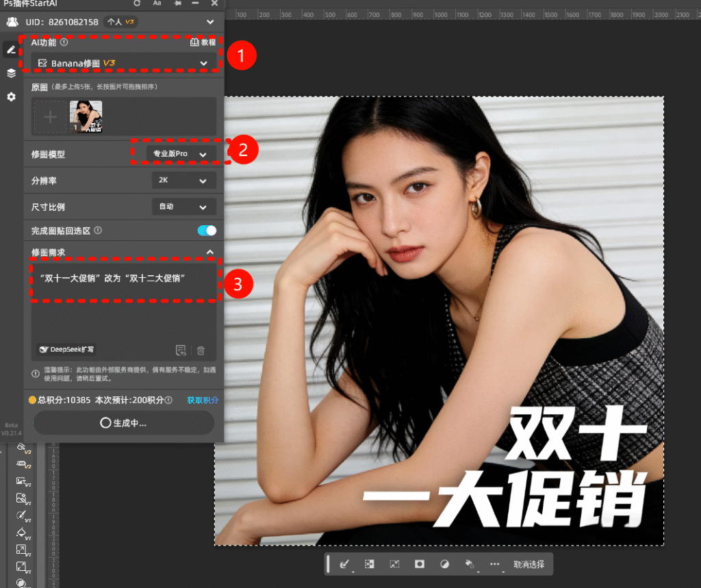Click the adjustment layer half-circle icon
Screen dimensions: 701x588
pos(444,564)
